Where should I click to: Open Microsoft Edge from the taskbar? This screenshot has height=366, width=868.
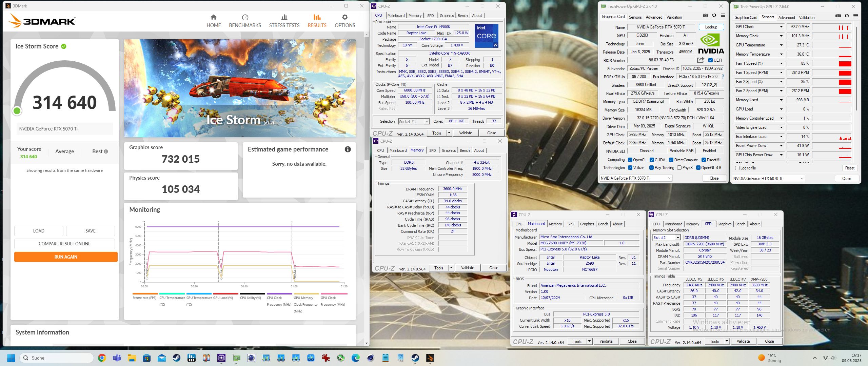(x=355, y=358)
